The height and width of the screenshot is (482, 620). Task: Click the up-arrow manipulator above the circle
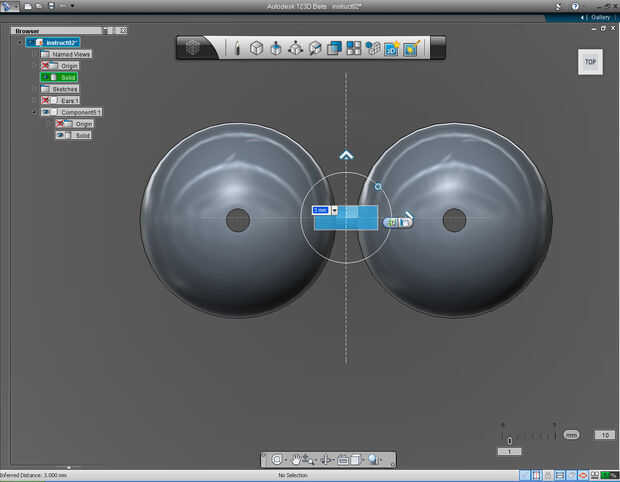[x=346, y=155]
